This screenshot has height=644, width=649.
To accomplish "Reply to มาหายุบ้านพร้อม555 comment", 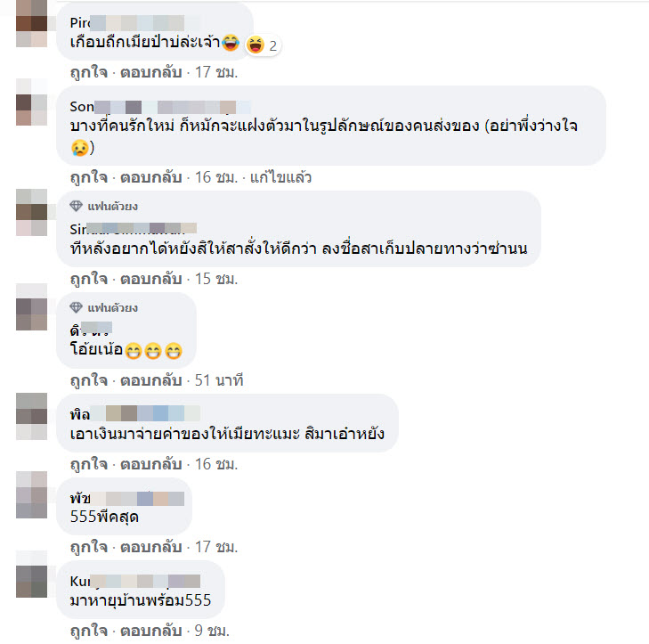I will pyautogui.click(x=151, y=631).
